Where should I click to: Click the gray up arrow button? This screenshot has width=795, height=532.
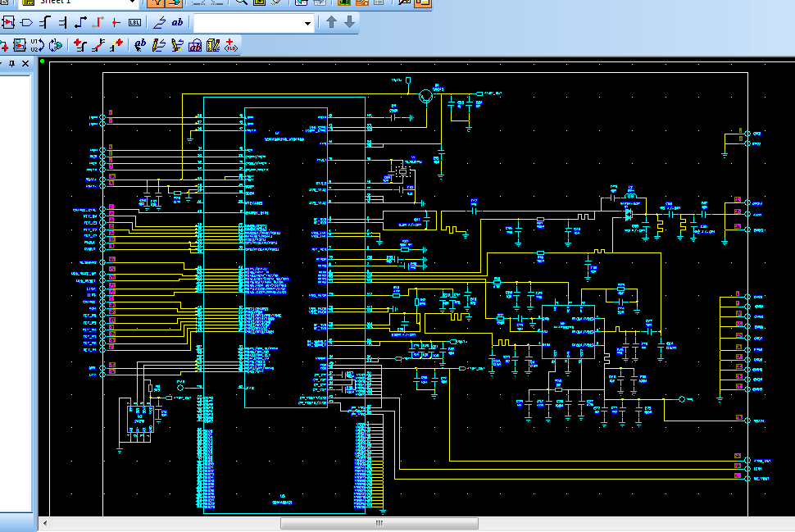pyautogui.click(x=332, y=22)
